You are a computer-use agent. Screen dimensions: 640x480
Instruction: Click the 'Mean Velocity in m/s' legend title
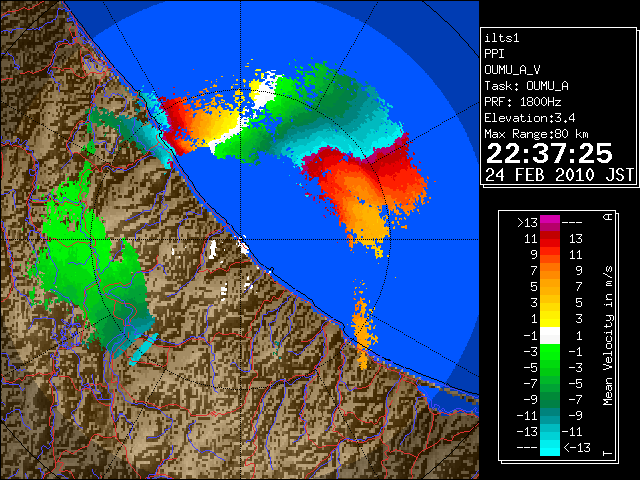click(x=608, y=335)
